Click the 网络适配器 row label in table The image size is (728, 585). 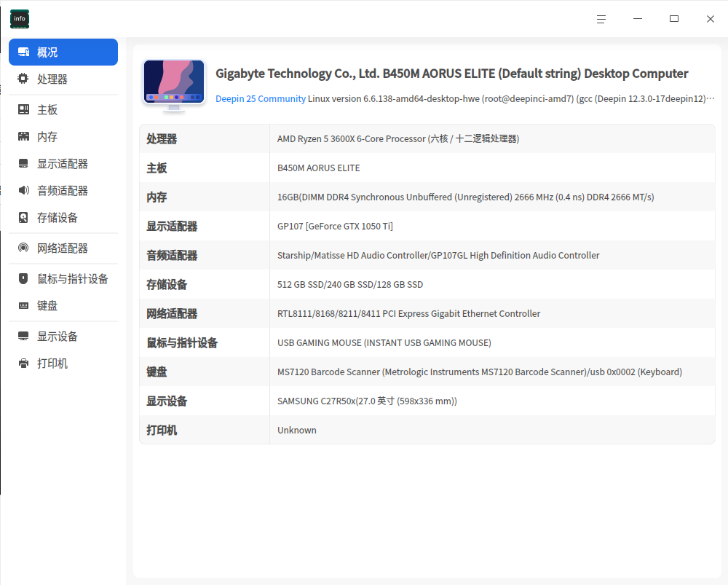click(x=172, y=314)
